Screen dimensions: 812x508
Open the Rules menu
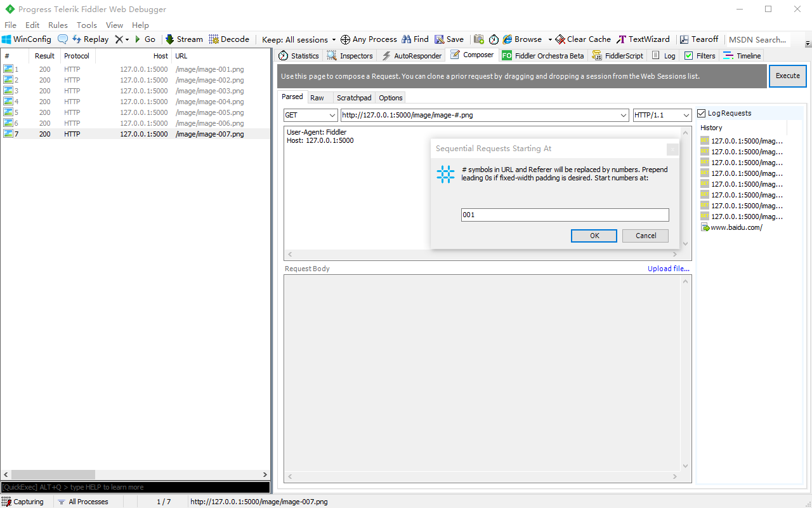tap(58, 25)
